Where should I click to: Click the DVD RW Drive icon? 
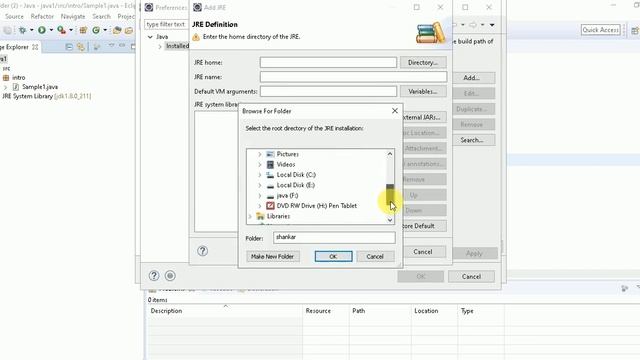click(x=270, y=206)
